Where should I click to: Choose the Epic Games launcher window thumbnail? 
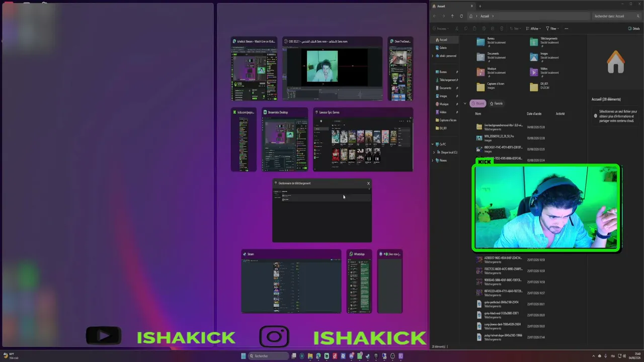[x=363, y=140]
